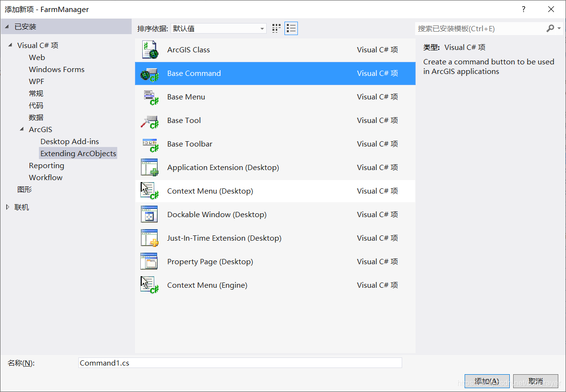The image size is (566, 392).
Task: Select the Context Menu (Desktop) name
Action: (210, 191)
